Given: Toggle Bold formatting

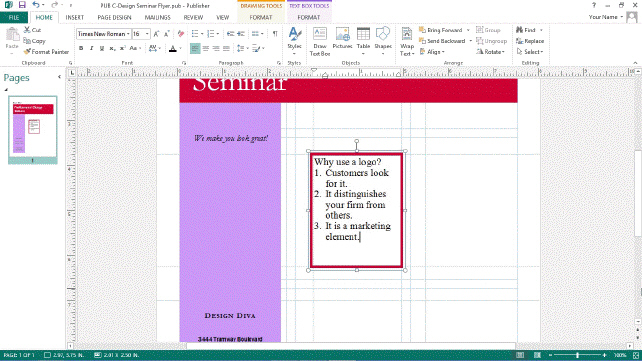Looking at the screenshot, I should [81, 48].
